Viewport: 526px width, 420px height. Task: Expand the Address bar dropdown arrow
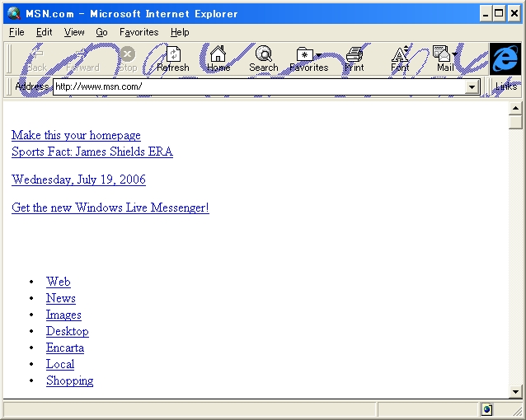point(472,87)
